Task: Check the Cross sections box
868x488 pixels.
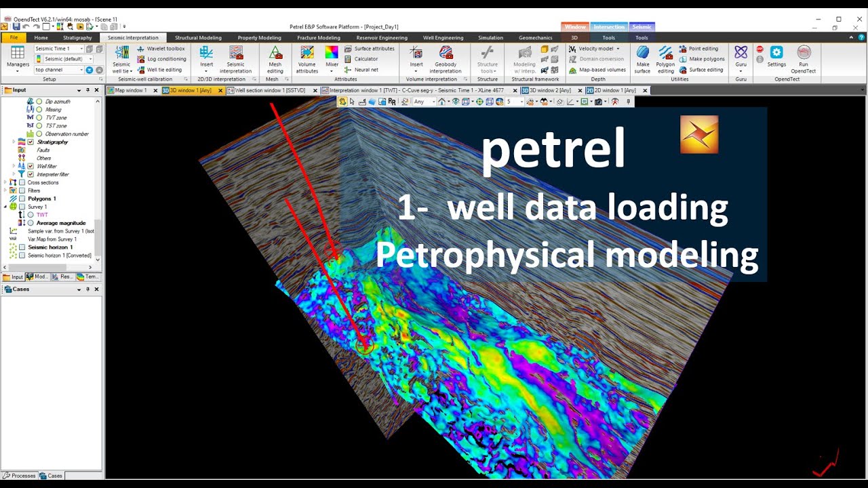Action: coord(22,182)
